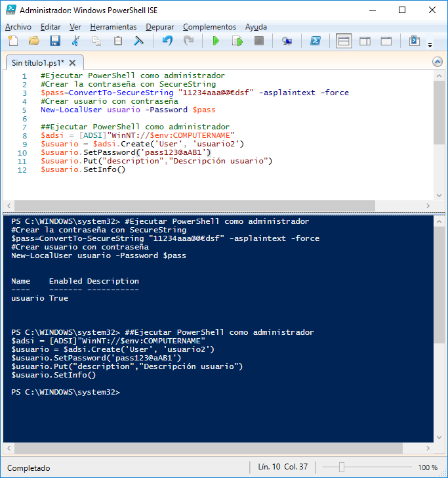Paste with the clipboard icon

[118, 41]
